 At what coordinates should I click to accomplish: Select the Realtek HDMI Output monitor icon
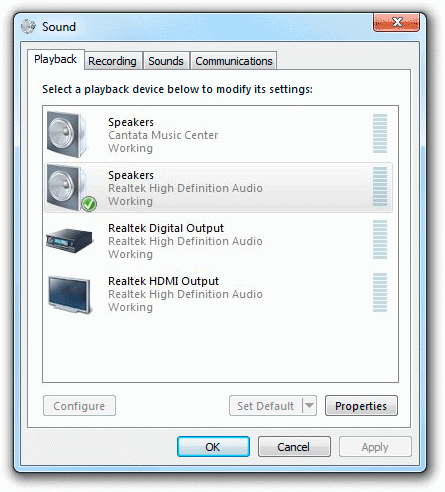click(69, 294)
